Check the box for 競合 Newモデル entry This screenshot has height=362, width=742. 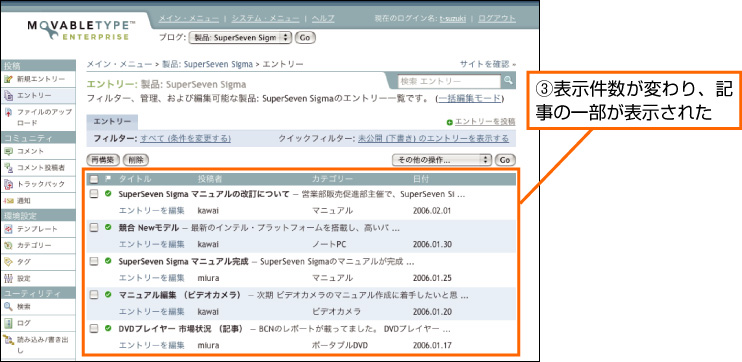(94, 228)
